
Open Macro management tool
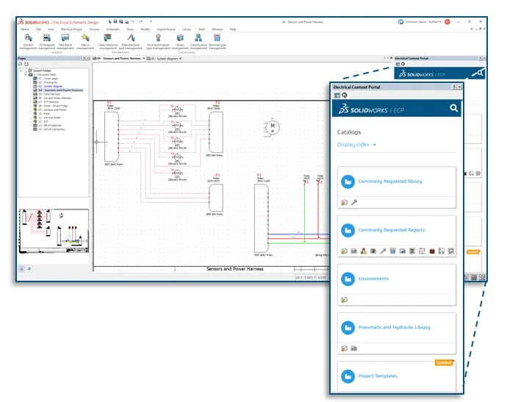85,40
